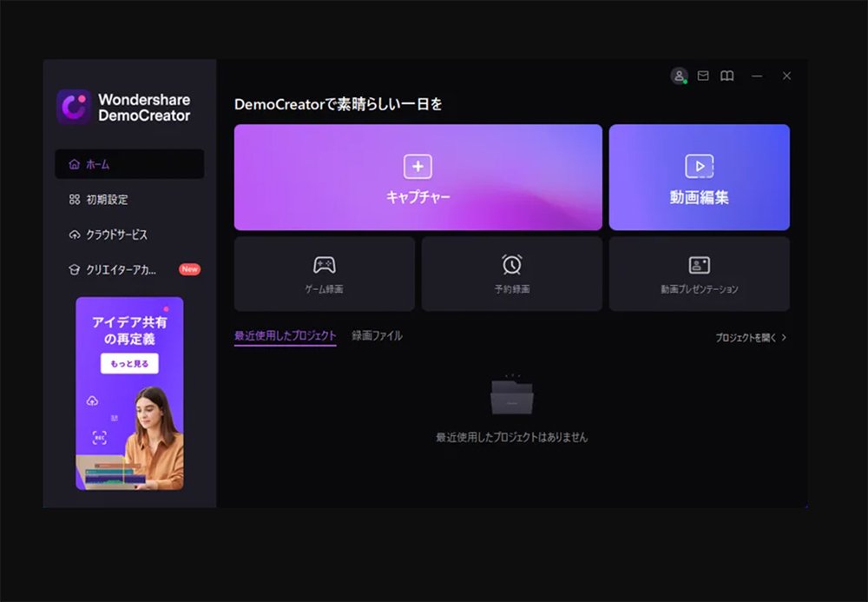
Task: Open the user account profile icon
Action: click(679, 76)
